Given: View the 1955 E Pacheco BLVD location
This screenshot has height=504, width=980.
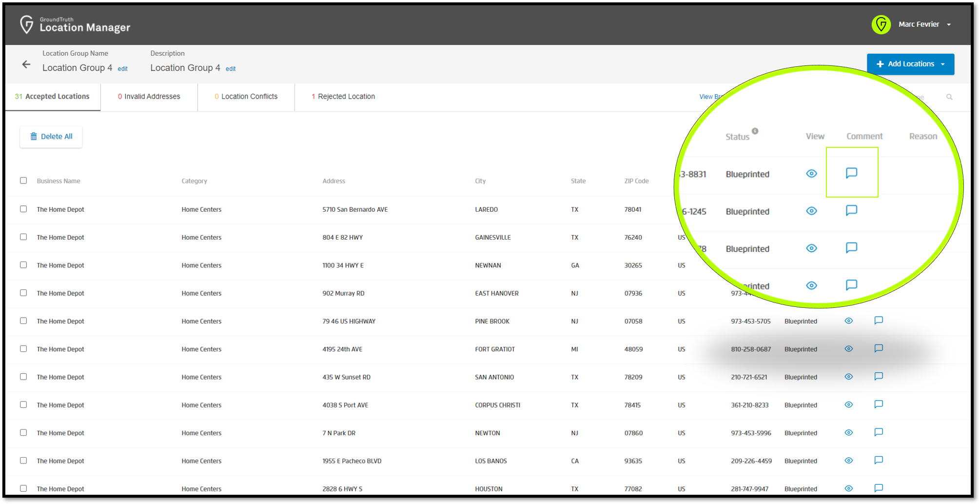Looking at the screenshot, I should 849,461.
